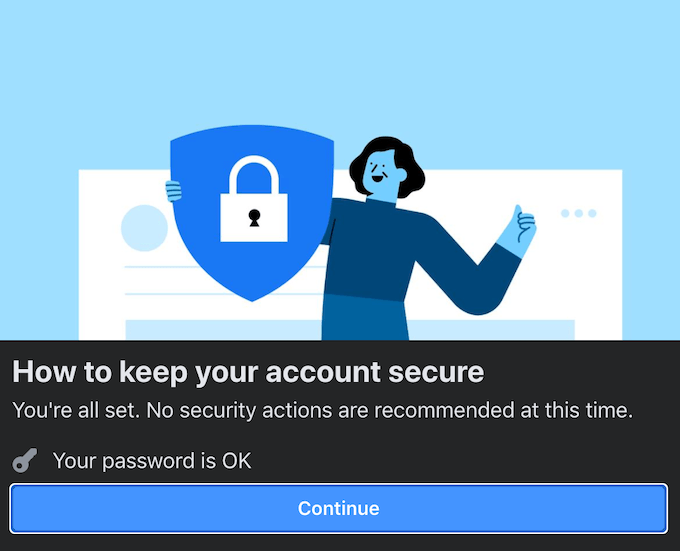Click the 'You're all set' message

[322, 411]
